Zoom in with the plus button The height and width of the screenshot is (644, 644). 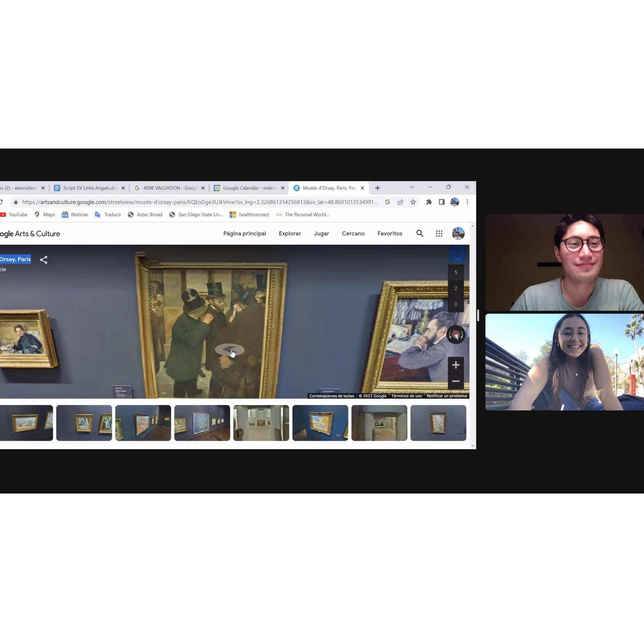click(x=456, y=365)
